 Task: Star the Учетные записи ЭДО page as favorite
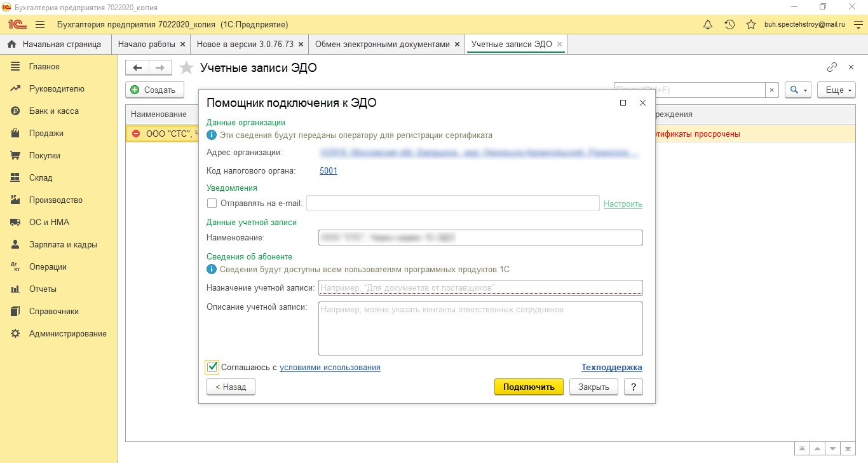point(186,68)
